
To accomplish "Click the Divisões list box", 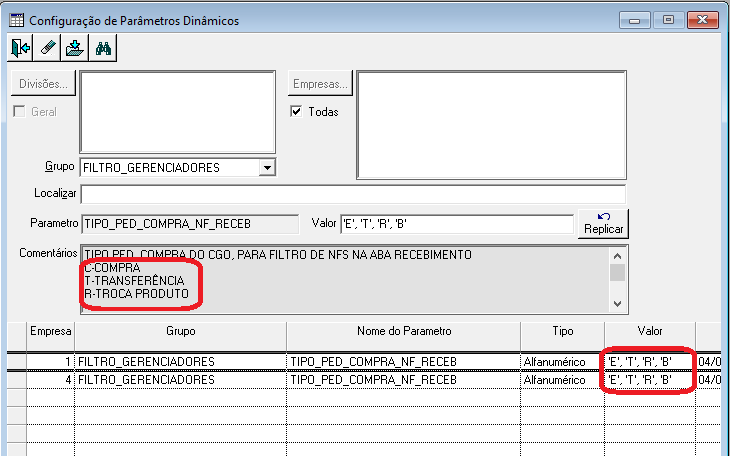I will coord(178,112).
